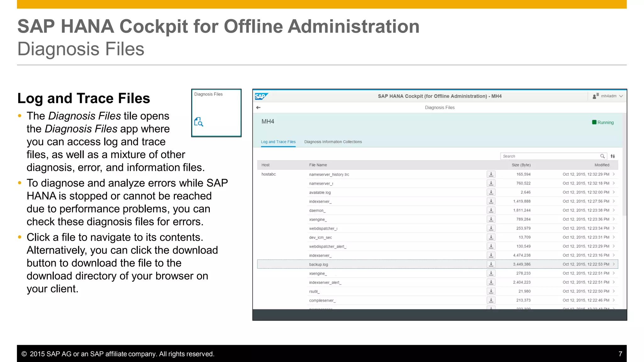Open the dev_icm_sec file name
Image resolution: width=644 pixels, height=362 pixels.
tap(320, 238)
